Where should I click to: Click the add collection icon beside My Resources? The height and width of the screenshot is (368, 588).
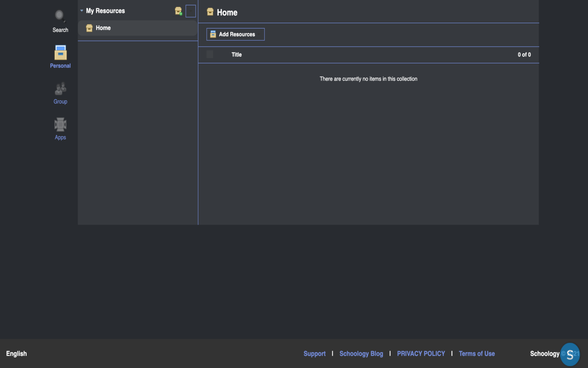178,11
